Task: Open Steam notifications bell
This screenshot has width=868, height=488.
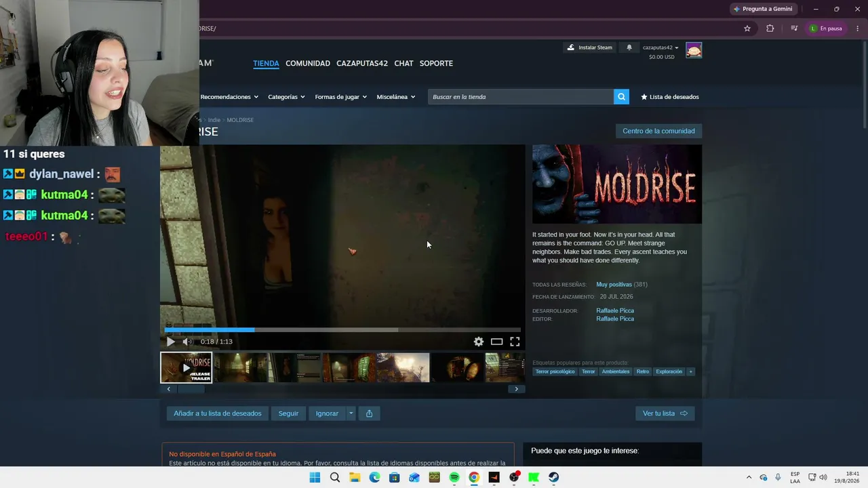Action: (x=629, y=47)
